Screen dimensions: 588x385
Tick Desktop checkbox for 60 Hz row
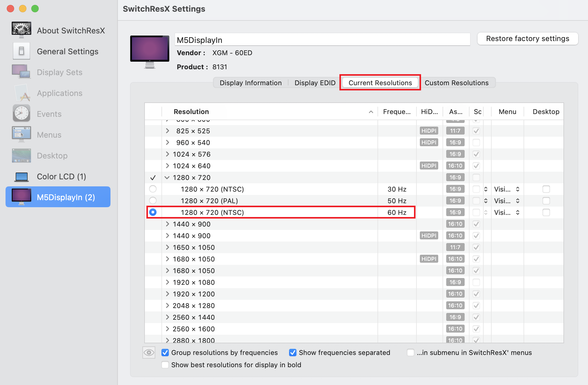click(546, 212)
